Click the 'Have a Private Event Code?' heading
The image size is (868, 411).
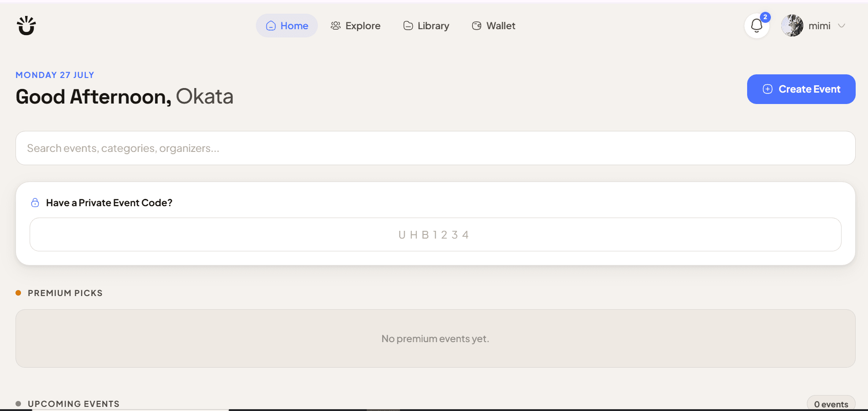109,203
